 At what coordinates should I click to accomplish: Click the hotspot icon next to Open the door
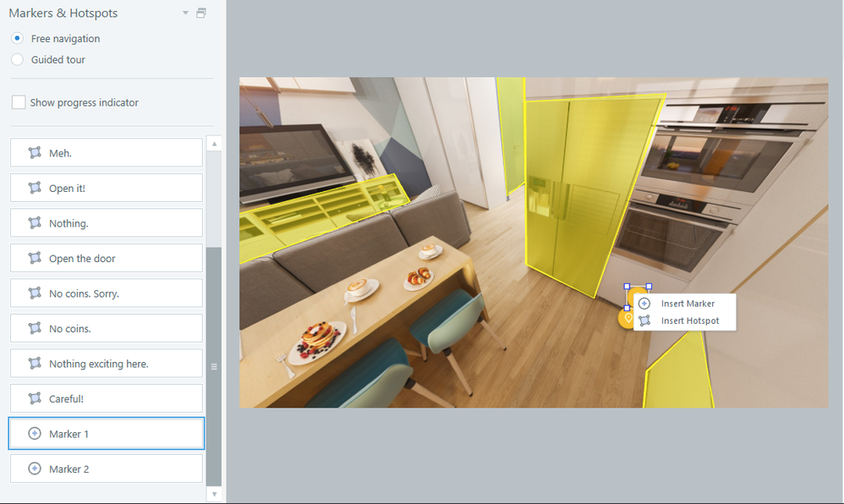point(35,259)
